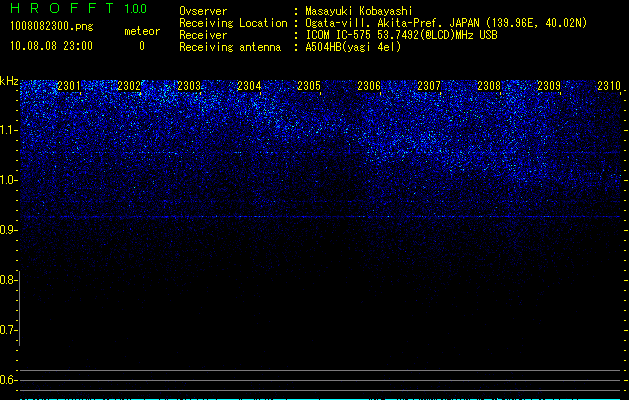Click the 2303 time marker
Viewport: 629px width, 400px height.
[x=189, y=86]
